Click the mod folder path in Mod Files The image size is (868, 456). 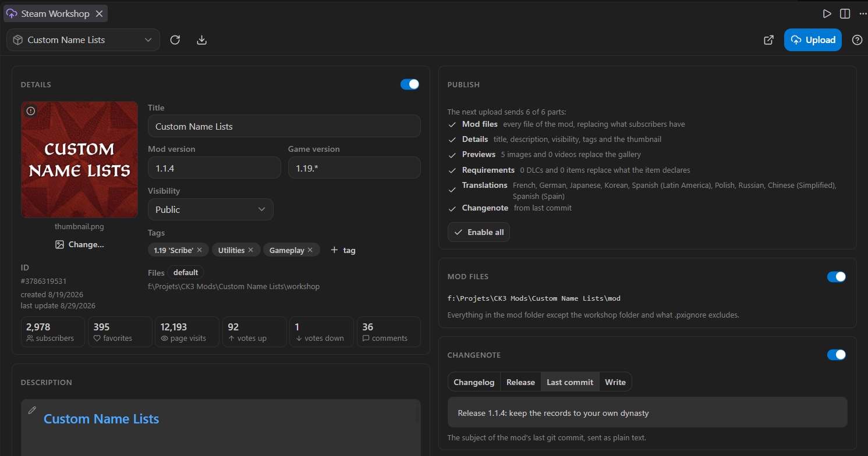point(534,298)
